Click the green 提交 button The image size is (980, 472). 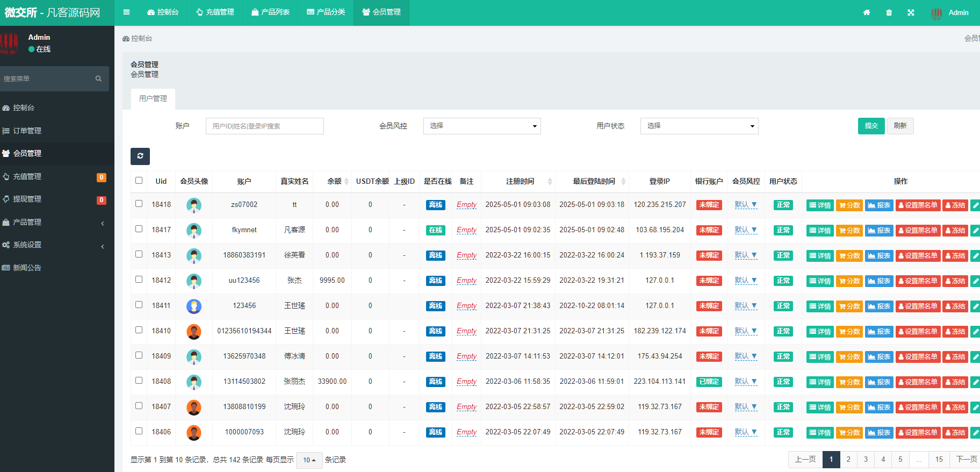(x=871, y=126)
